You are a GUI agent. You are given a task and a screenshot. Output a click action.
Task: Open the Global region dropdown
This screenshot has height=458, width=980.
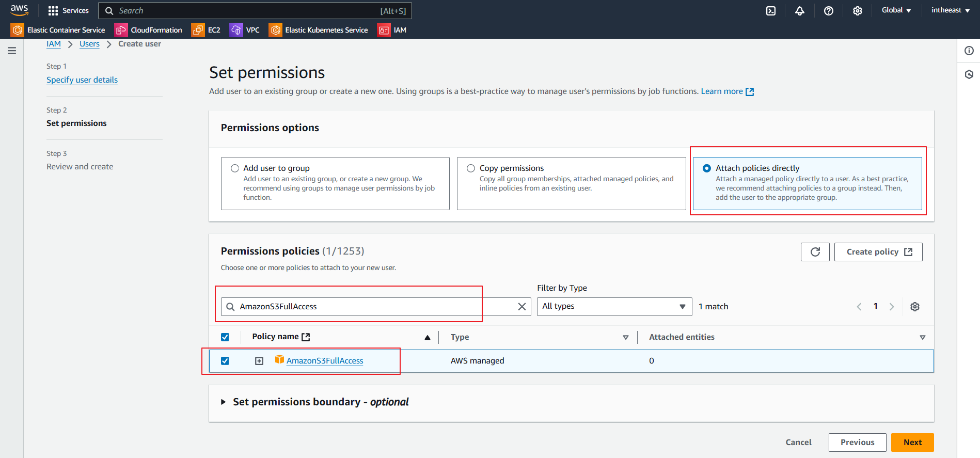(x=896, y=10)
